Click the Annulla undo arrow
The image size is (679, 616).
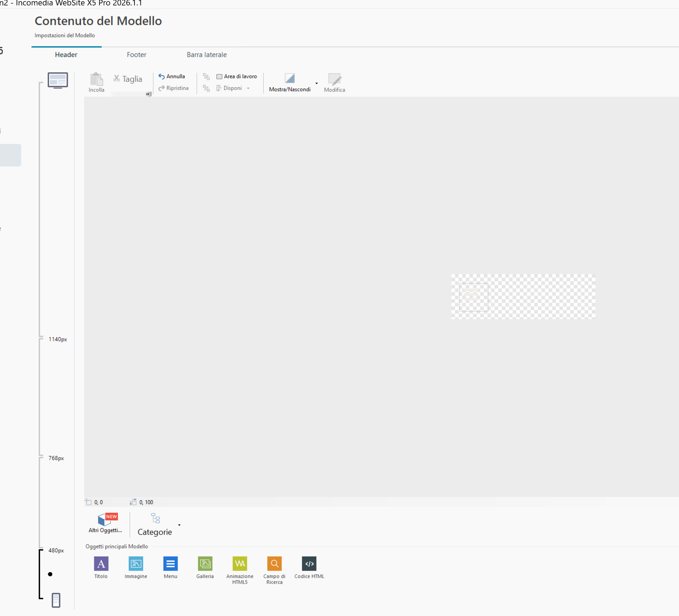coord(162,77)
